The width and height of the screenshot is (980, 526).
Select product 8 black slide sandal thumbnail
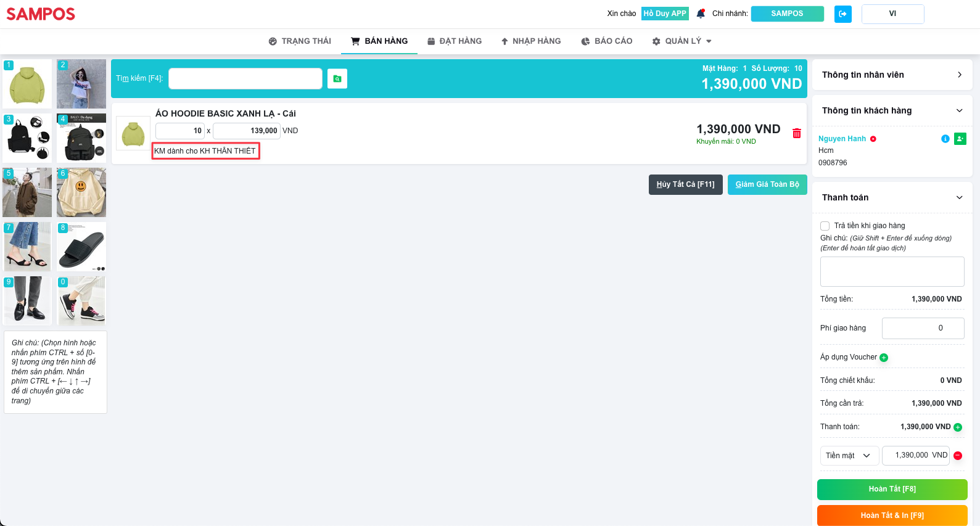(81, 247)
